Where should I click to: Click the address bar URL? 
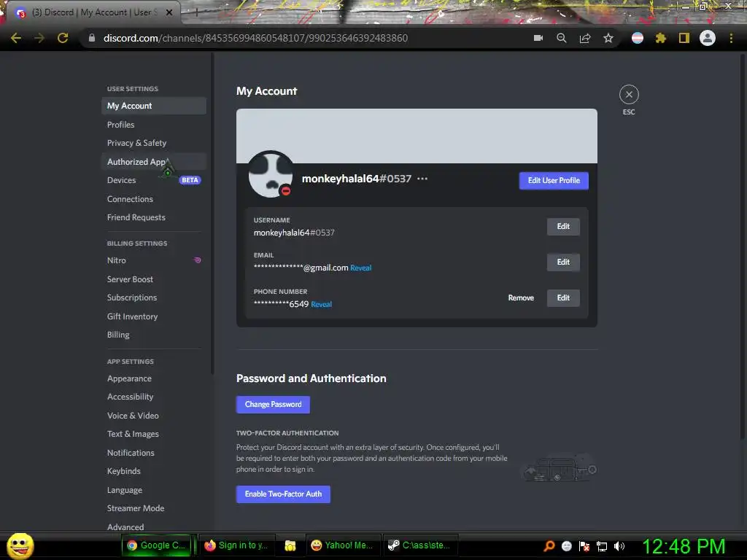tap(255, 38)
